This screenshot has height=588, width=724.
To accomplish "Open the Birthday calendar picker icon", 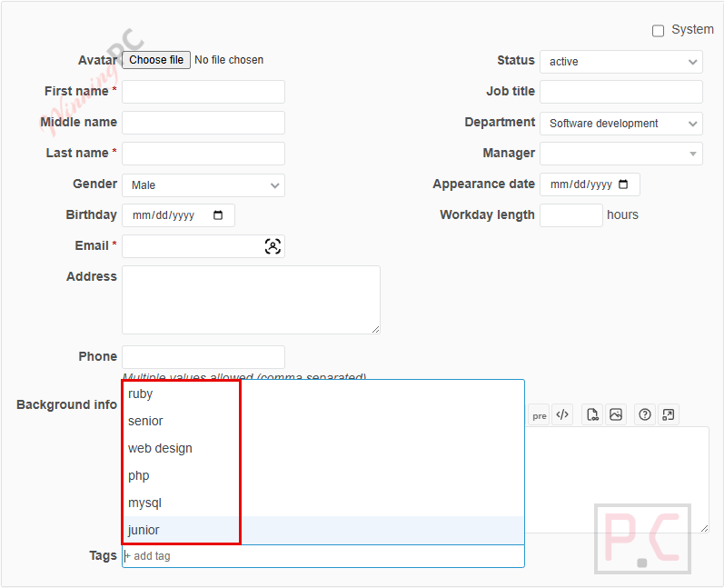I will click(218, 215).
